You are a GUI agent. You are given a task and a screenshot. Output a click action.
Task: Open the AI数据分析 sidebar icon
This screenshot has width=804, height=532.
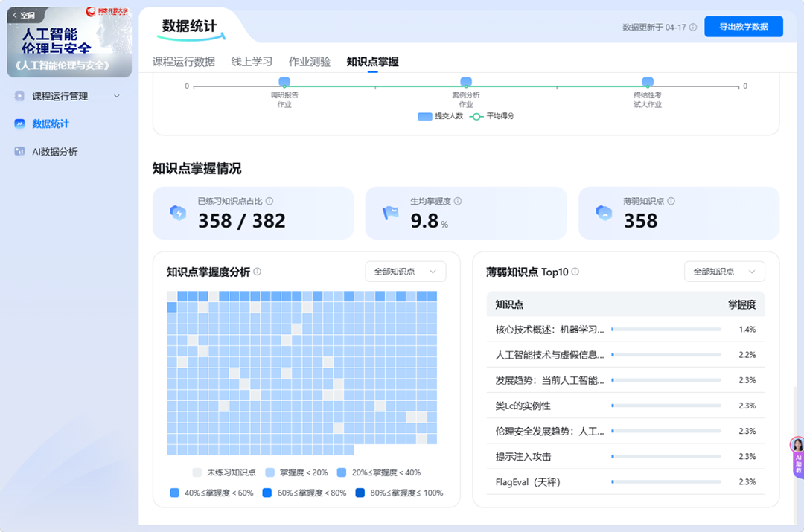pyautogui.click(x=19, y=151)
